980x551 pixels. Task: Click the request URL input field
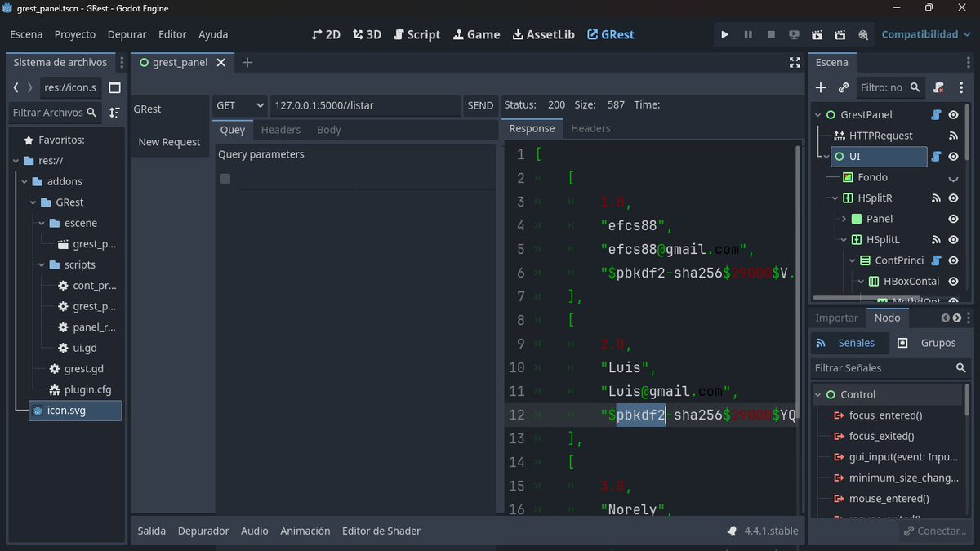pyautogui.click(x=365, y=105)
